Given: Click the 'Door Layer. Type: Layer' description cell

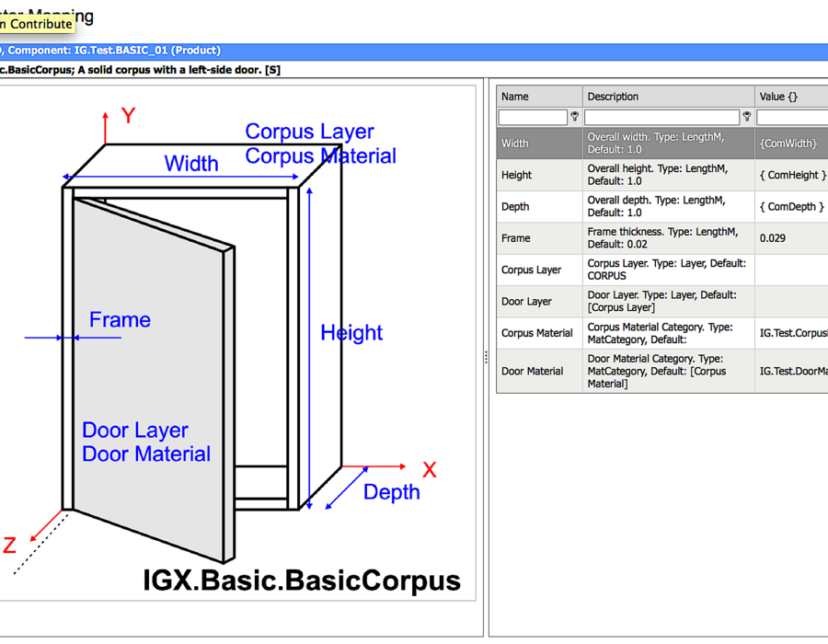Looking at the screenshot, I should [x=669, y=302].
